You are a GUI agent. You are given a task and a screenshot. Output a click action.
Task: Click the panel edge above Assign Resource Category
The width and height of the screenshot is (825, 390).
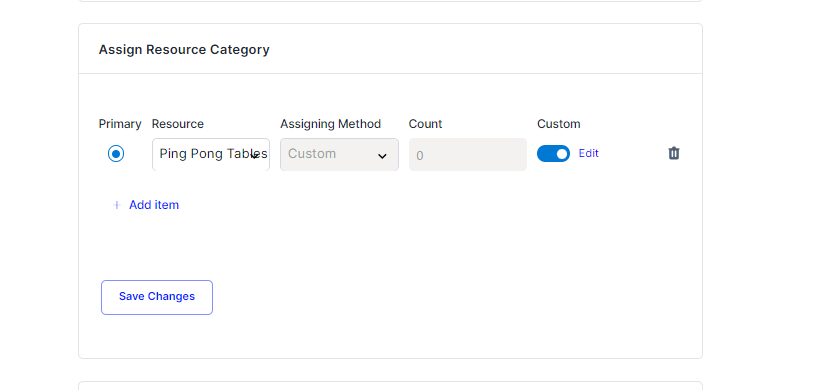390,1
